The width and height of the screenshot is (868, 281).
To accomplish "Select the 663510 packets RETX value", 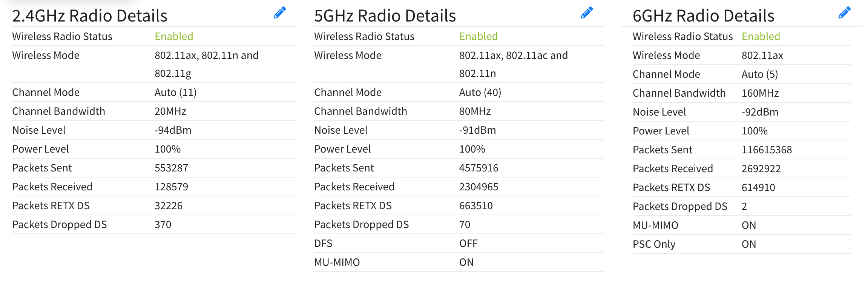I will 475,206.
